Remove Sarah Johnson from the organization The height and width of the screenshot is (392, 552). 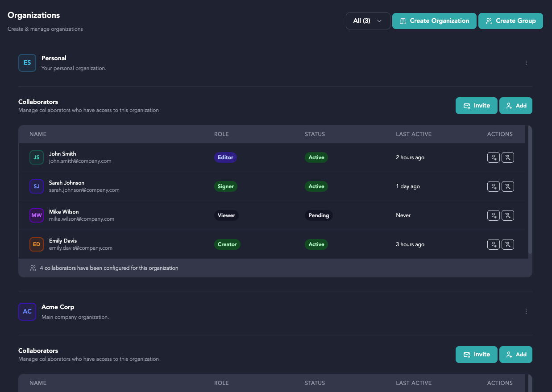[508, 186]
